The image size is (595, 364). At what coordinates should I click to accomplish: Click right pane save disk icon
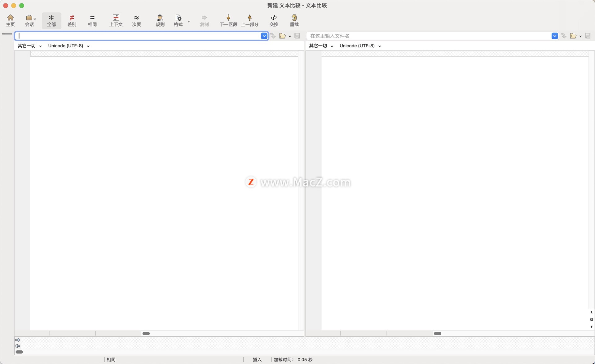tap(588, 36)
